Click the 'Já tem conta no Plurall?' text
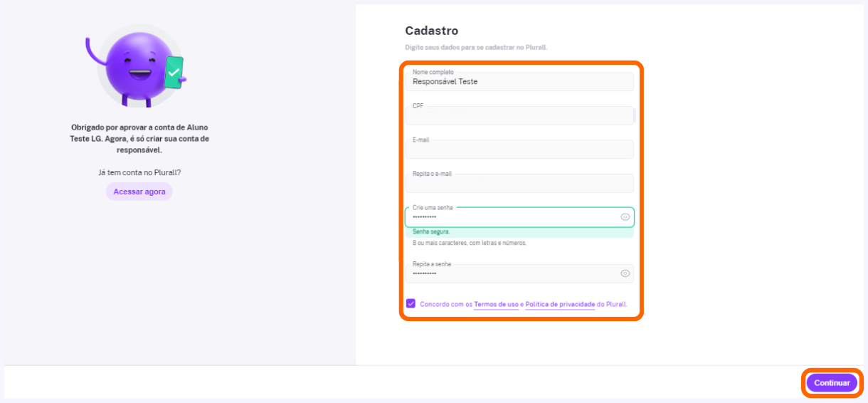The height and width of the screenshot is (403, 868). [139, 172]
